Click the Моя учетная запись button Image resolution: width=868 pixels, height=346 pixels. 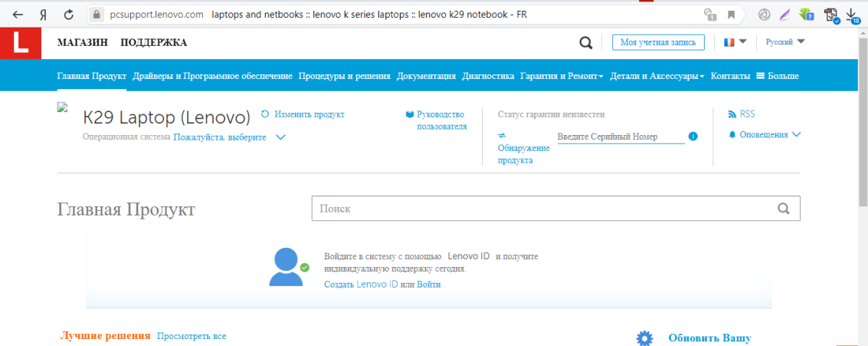(658, 43)
